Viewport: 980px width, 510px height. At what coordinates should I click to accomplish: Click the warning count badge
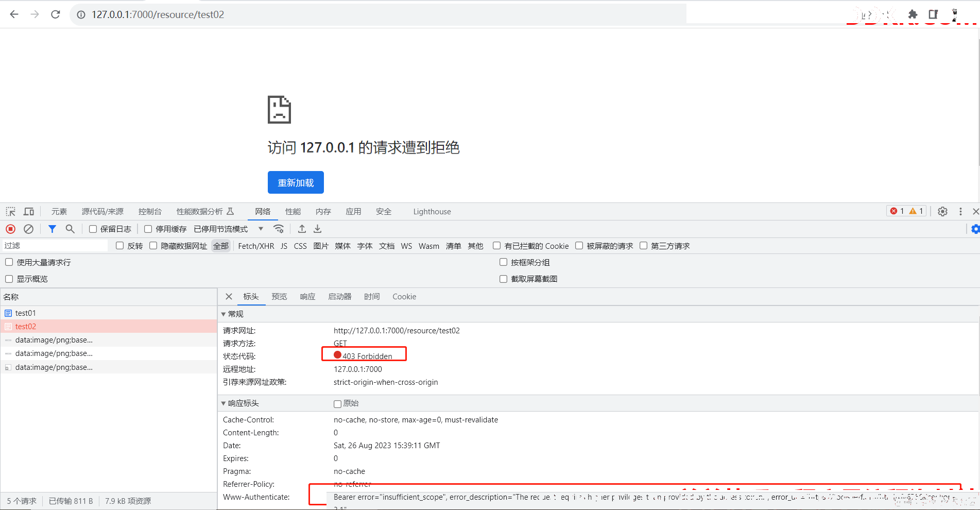click(916, 211)
